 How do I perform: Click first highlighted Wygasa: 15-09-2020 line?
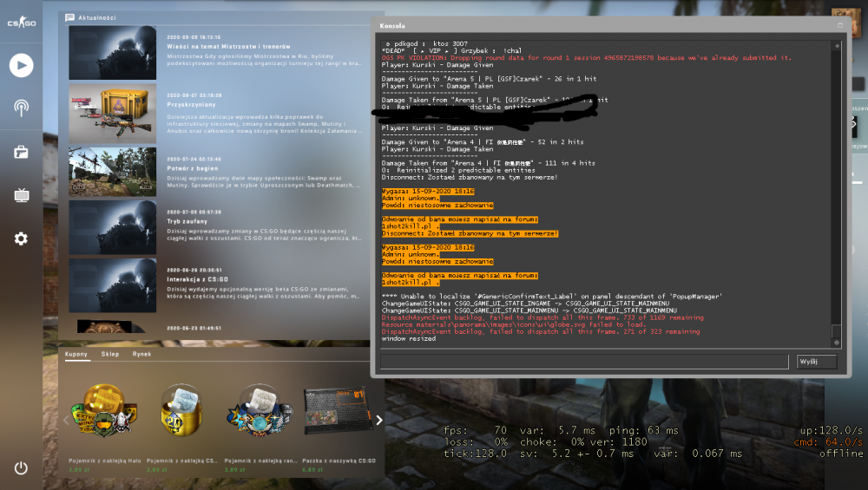[428, 192]
